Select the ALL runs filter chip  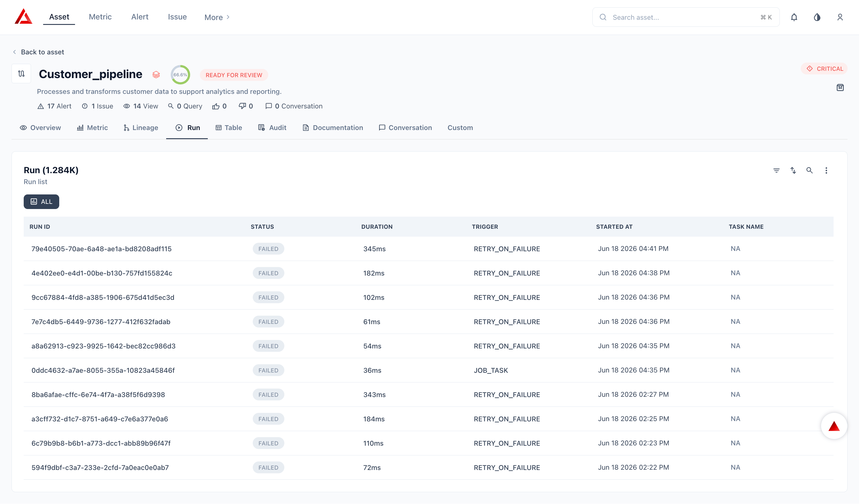[x=41, y=202]
